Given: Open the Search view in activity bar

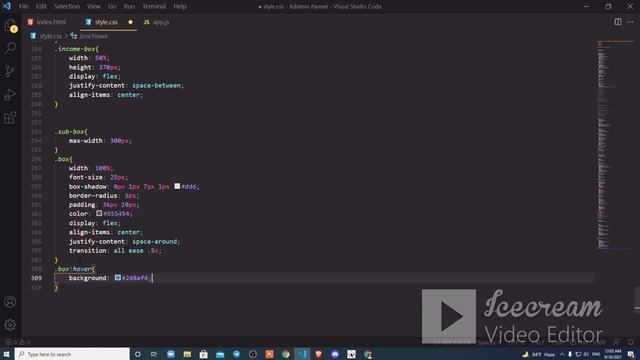Looking at the screenshot, I should point(10,48).
